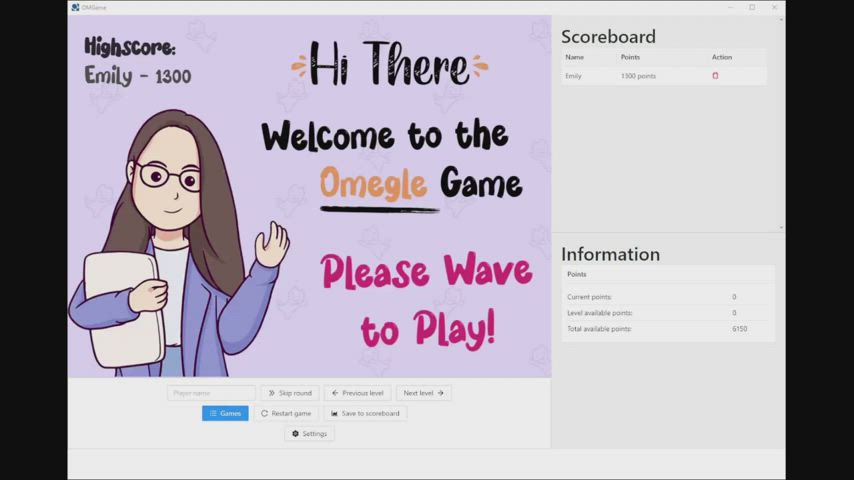Minimize the OMGame window

pyautogui.click(x=730, y=7)
